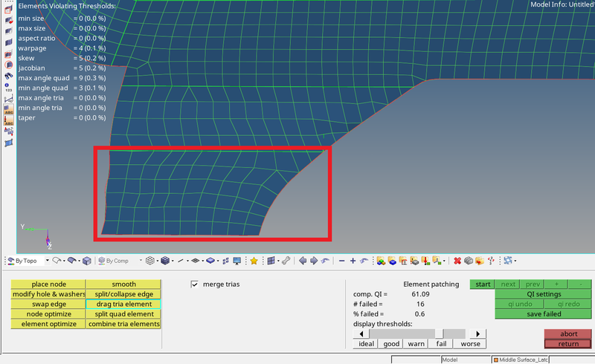Screen dimensions: 595x364
Task: Click the QI settings button
Action: click(x=544, y=294)
